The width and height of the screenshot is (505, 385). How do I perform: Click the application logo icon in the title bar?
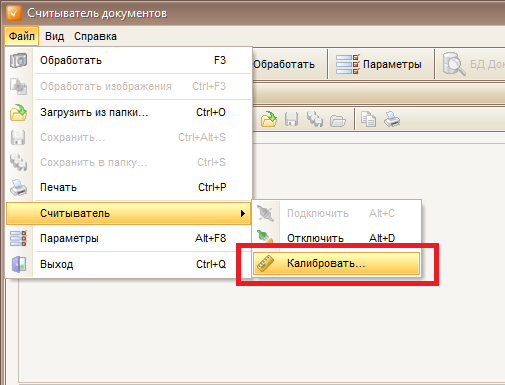pyautogui.click(x=14, y=13)
